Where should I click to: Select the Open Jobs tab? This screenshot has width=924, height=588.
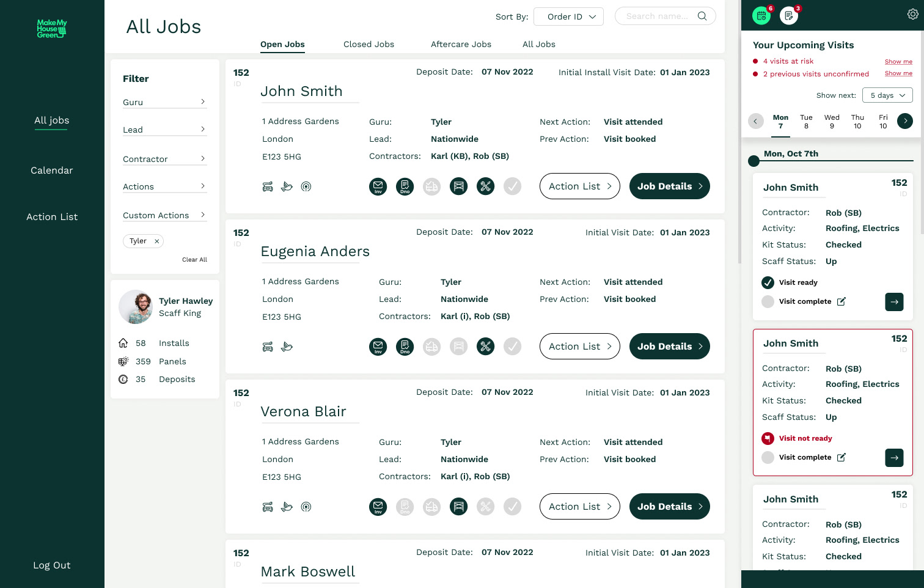[x=282, y=45]
